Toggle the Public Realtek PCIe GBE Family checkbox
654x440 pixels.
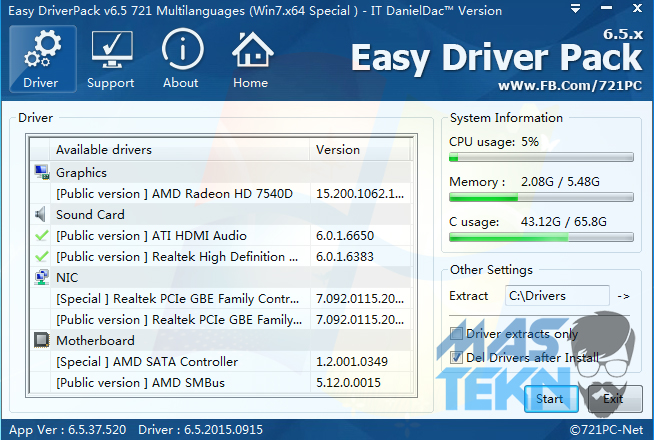coord(41,319)
